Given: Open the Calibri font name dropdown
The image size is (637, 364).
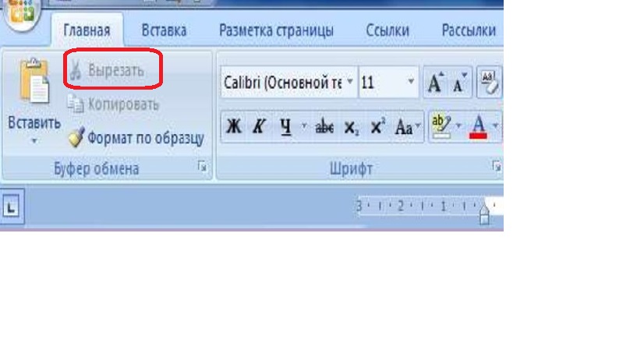Looking at the screenshot, I should [x=350, y=83].
